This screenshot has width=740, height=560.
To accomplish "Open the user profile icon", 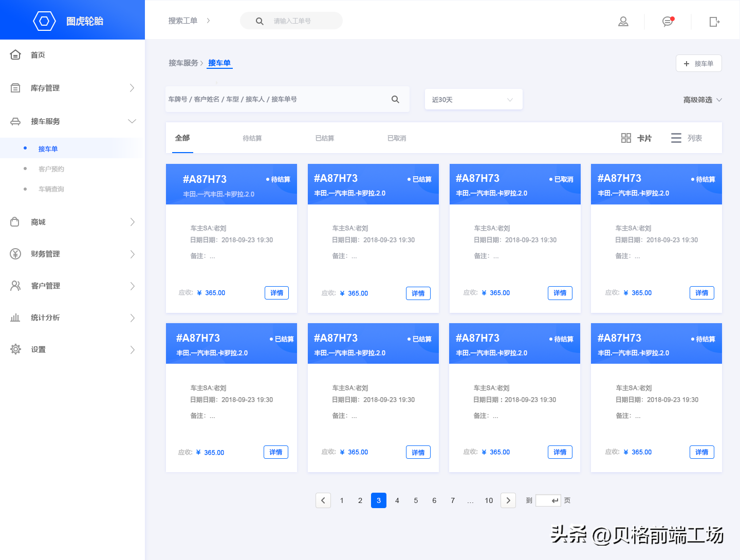I will pos(623,22).
